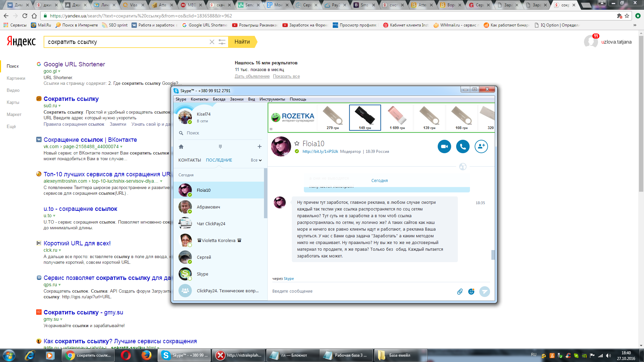Open the 1 699 грн pink flash drive ad
Screen dimensions: 644x362
[x=397, y=118]
